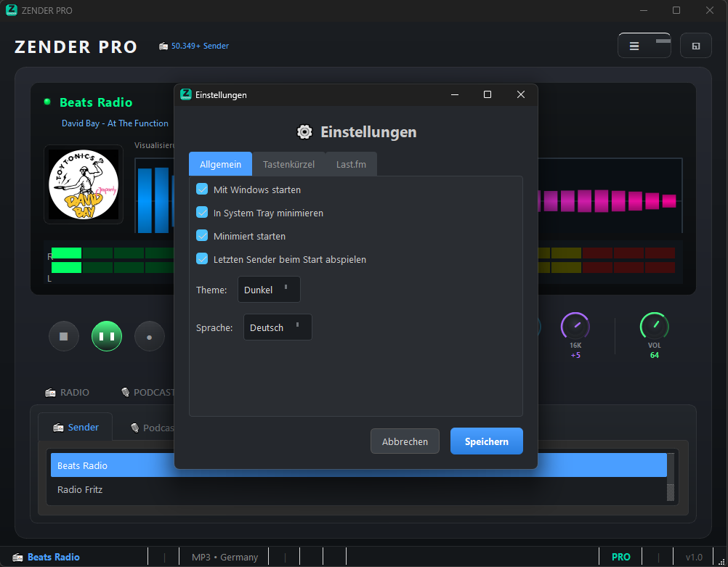Disable Mit Windows starten checkbox
Image resolution: width=728 pixels, height=567 pixels.
pos(202,189)
